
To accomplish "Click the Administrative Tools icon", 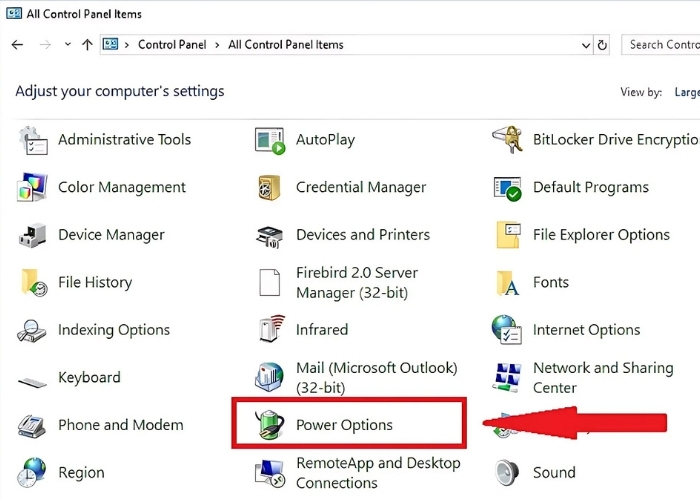I will (33, 140).
